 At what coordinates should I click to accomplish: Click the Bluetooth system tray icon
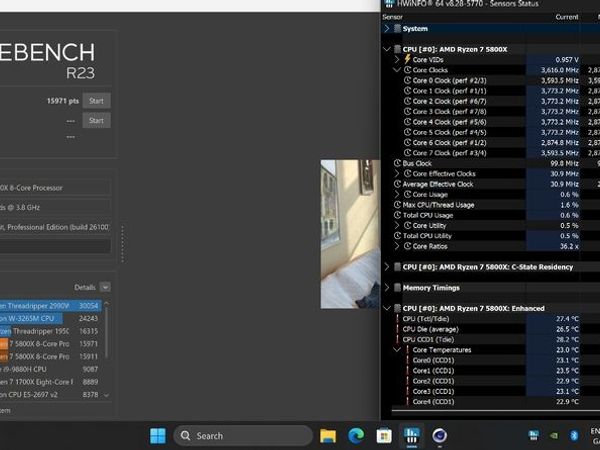point(574,435)
